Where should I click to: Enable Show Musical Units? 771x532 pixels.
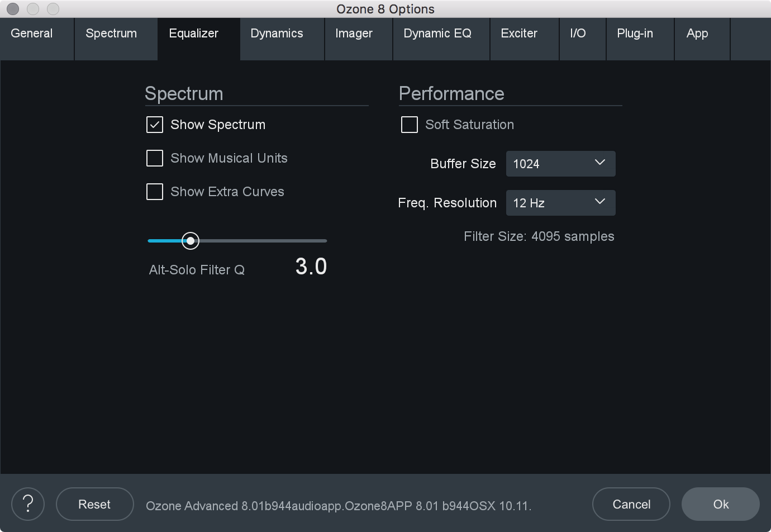point(155,158)
